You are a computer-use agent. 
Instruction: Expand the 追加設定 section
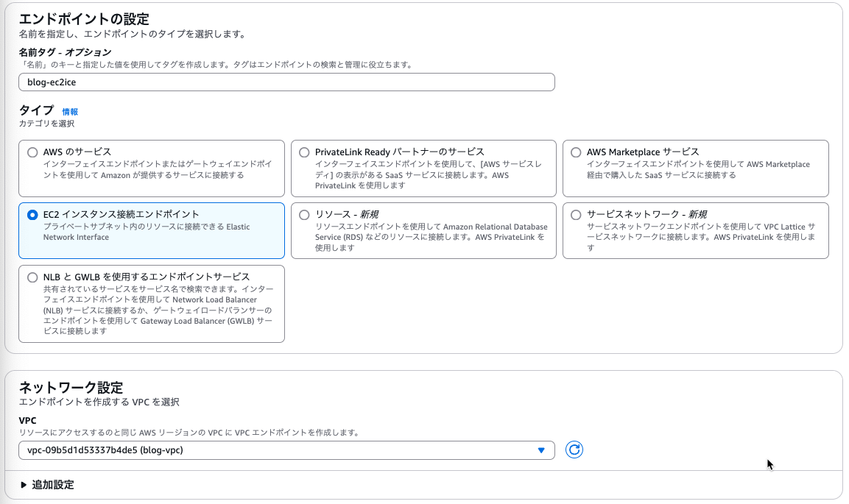click(x=47, y=485)
